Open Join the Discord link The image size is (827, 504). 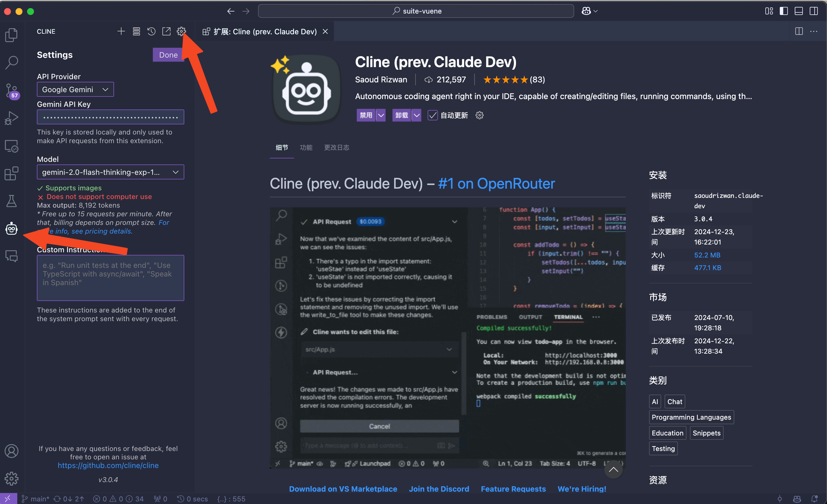(439, 488)
